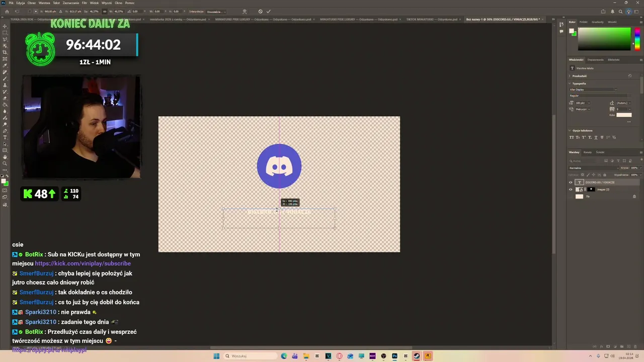Hide the DISCORD.GG / VINIACZE text layer
This screenshot has height=362, width=644.
click(x=571, y=183)
